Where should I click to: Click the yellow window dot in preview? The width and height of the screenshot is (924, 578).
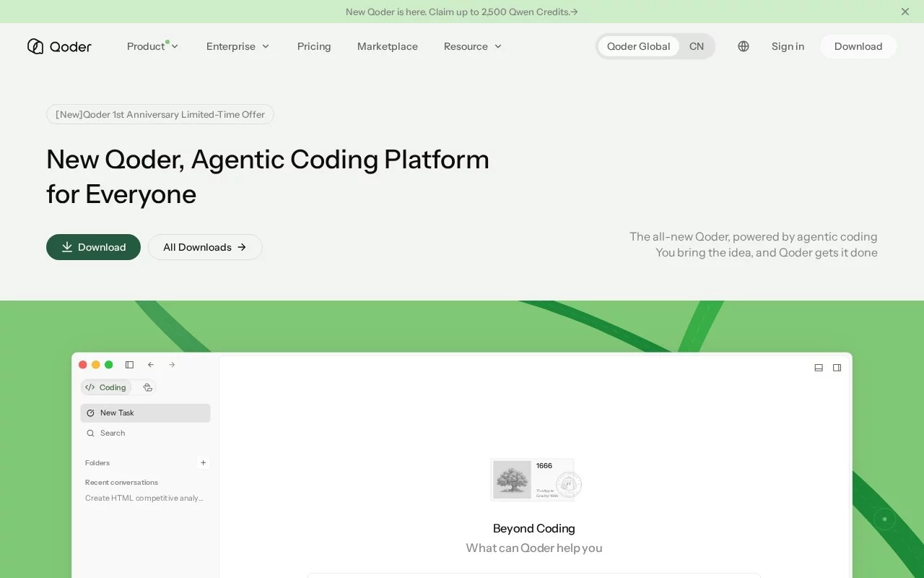(96, 365)
